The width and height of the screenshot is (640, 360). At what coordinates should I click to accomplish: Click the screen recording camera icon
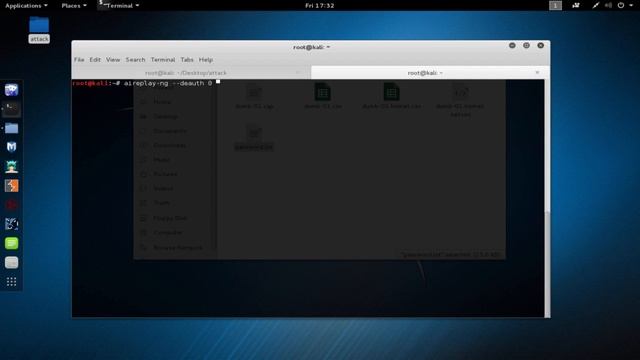coord(576,5)
